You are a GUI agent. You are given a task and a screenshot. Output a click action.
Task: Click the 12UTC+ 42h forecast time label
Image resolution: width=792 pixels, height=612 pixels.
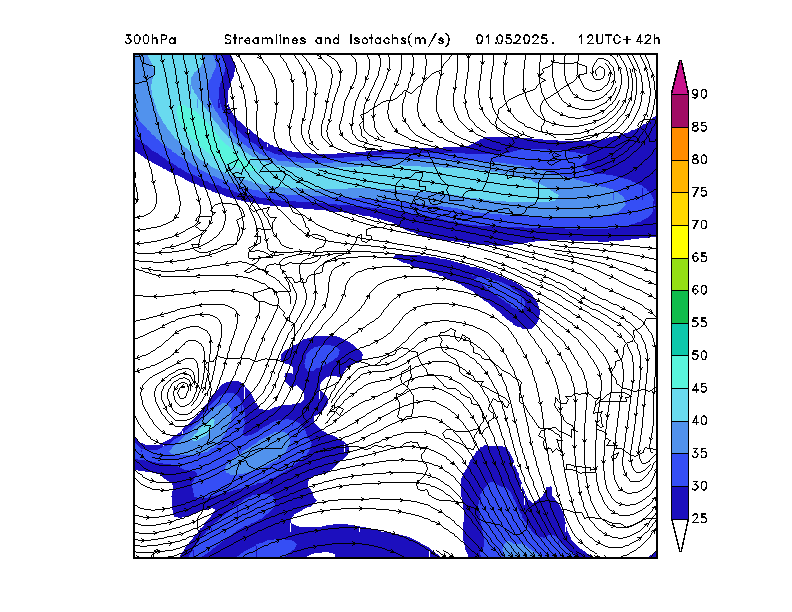pyautogui.click(x=619, y=39)
